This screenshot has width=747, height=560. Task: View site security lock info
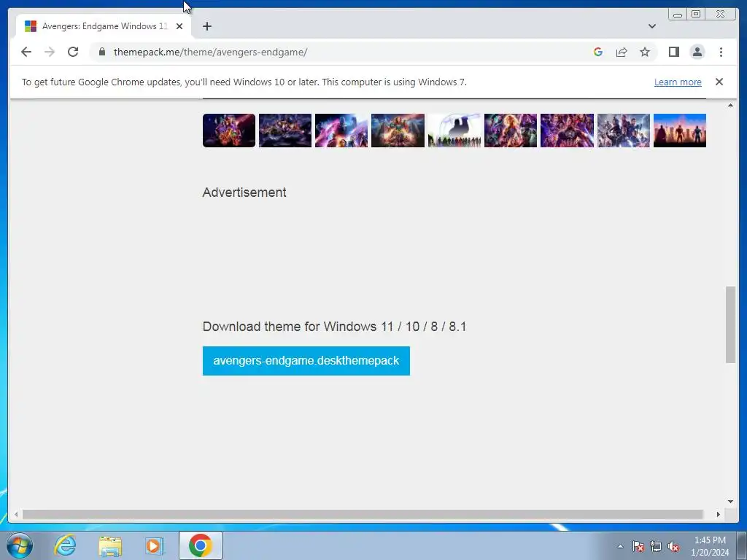coord(102,52)
